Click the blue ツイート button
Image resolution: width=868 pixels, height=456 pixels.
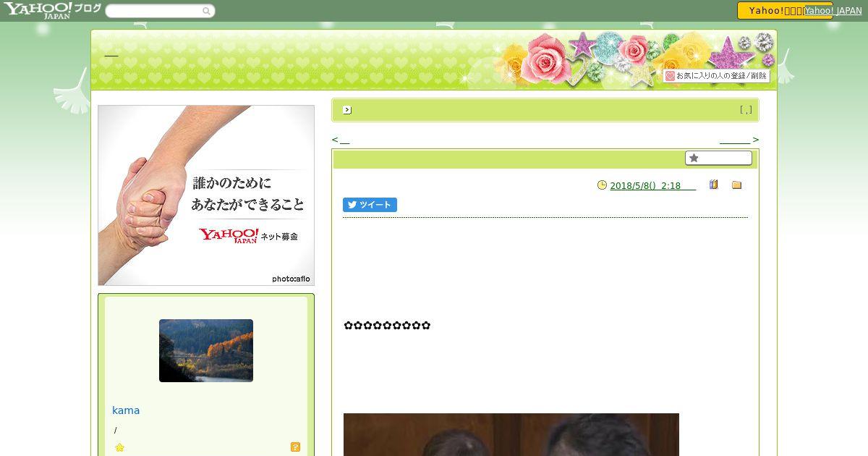tap(370, 205)
